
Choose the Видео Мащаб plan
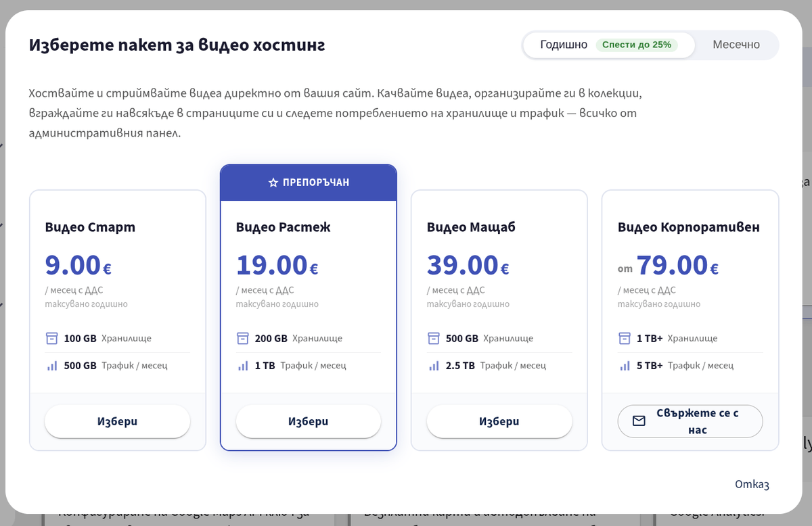coord(499,421)
